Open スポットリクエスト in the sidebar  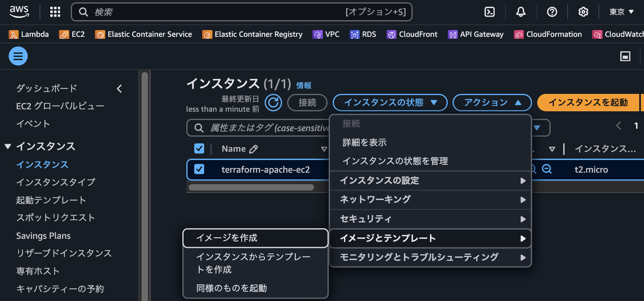pyautogui.click(x=56, y=218)
